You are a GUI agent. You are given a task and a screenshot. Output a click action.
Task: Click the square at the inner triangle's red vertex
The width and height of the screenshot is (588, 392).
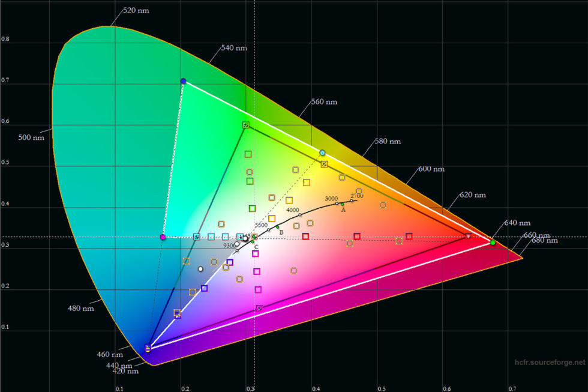tap(468, 236)
